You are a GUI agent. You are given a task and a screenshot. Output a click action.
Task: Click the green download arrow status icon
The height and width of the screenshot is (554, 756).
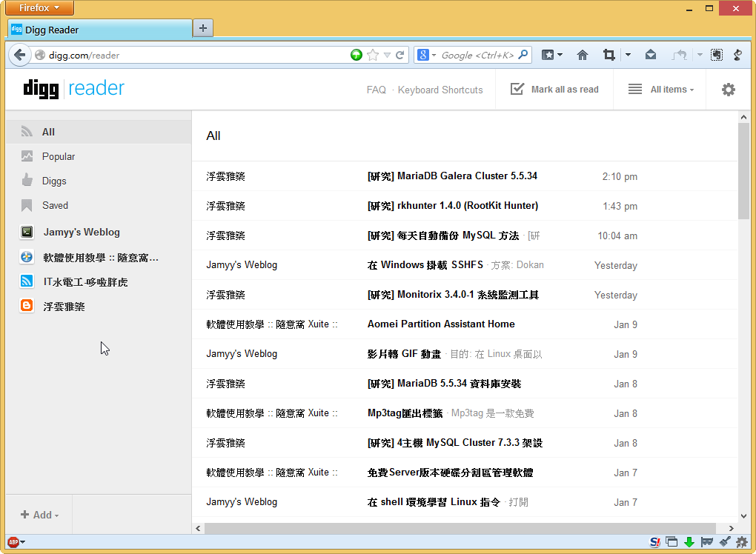click(x=689, y=542)
